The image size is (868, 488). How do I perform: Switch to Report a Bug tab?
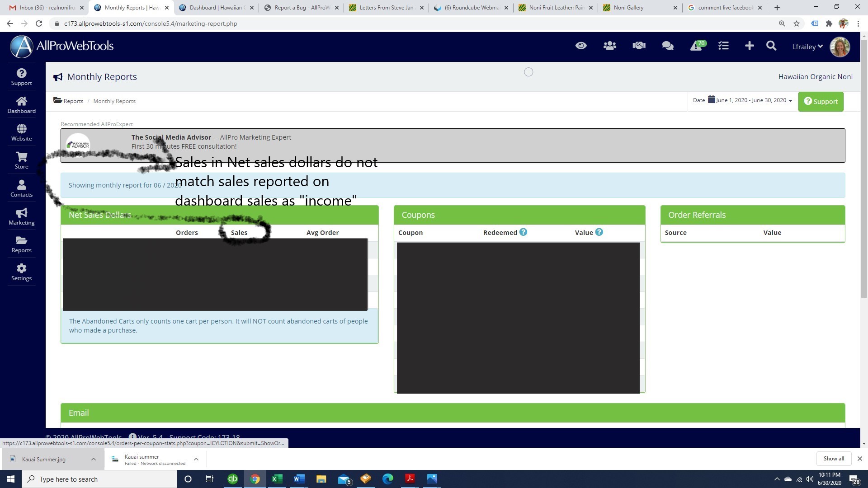pyautogui.click(x=301, y=8)
